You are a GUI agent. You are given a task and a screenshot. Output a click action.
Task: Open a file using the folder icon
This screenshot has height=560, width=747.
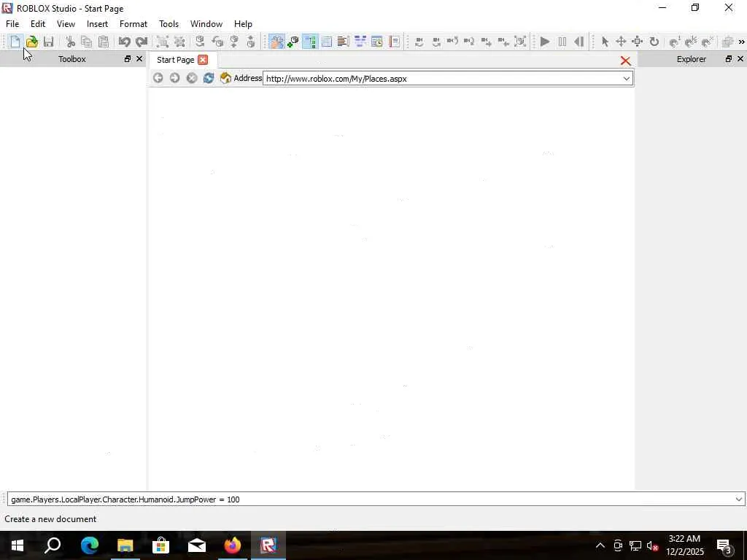(31, 42)
